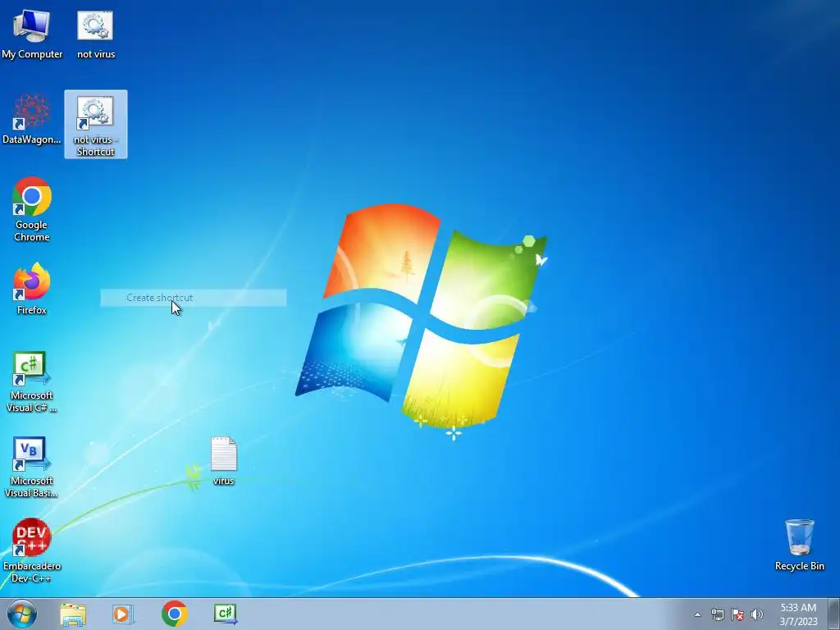The image size is (840, 630).
Task: Select the 'virus' text file icon
Action: 223,461
